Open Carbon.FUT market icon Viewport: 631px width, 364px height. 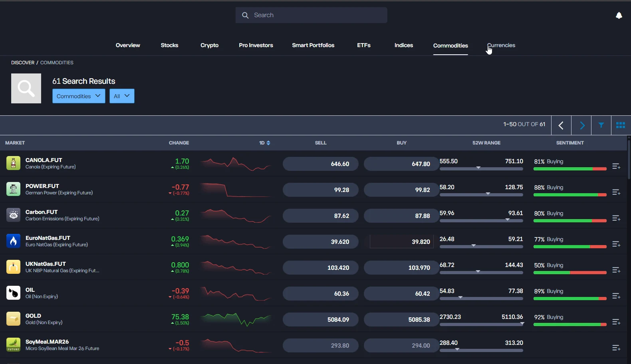point(13,215)
